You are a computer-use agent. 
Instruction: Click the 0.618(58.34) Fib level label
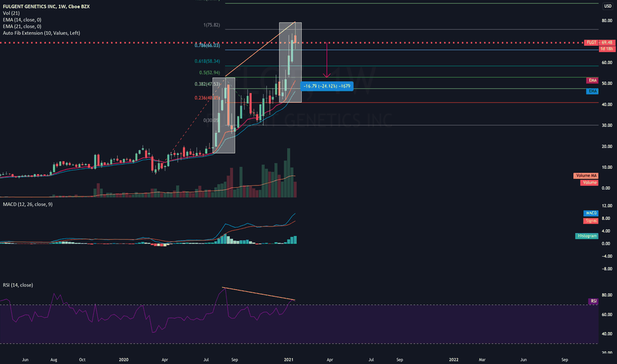click(x=207, y=62)
